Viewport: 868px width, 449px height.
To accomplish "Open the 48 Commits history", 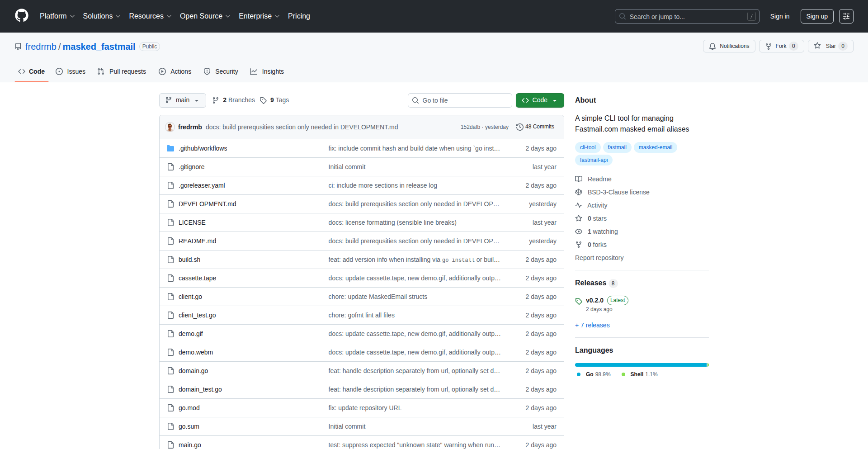I will point(535,127).
